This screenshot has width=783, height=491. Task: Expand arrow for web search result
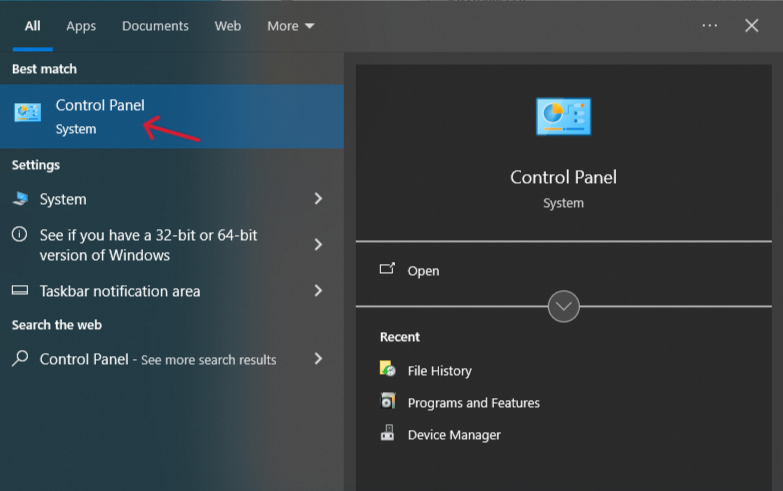click(318, 358)
